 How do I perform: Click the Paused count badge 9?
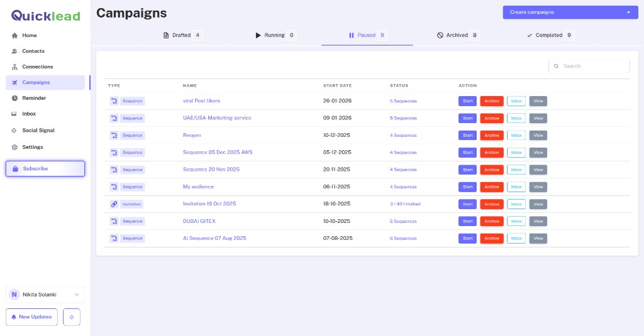click(x=382, y=35)
